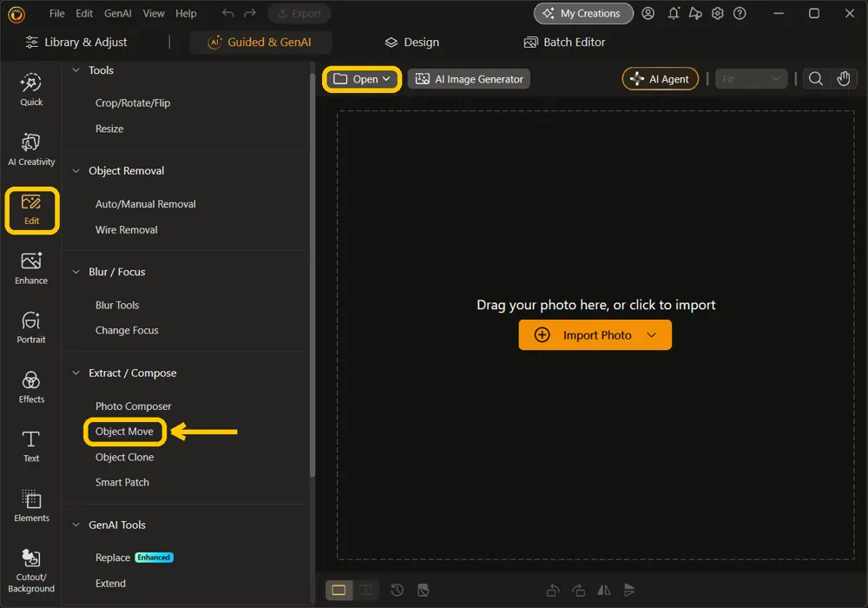This screenshot has height=608, width=868.
Task: Open the Enhance sidebar panel
Action: click(31, 268)
